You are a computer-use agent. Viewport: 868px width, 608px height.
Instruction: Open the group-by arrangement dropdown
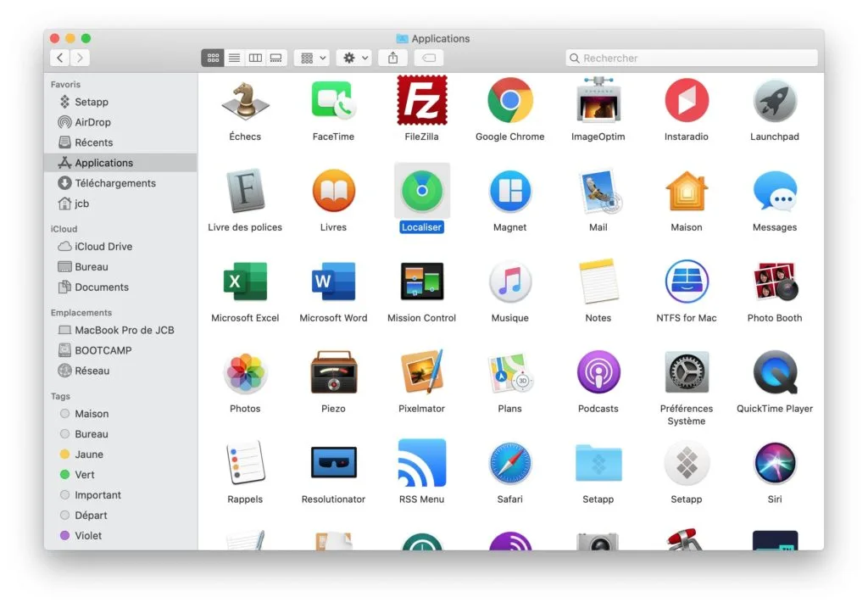(312, 58)
